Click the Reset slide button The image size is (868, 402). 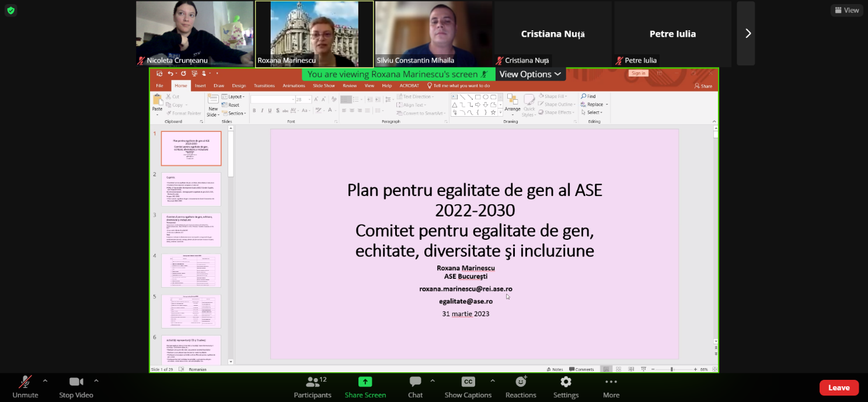(x=230, y=105)
